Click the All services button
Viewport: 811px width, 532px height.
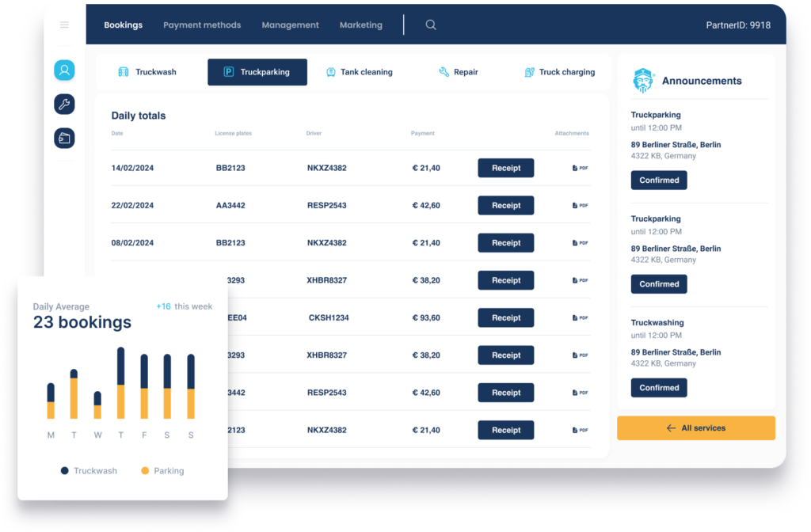click(695, 428)
